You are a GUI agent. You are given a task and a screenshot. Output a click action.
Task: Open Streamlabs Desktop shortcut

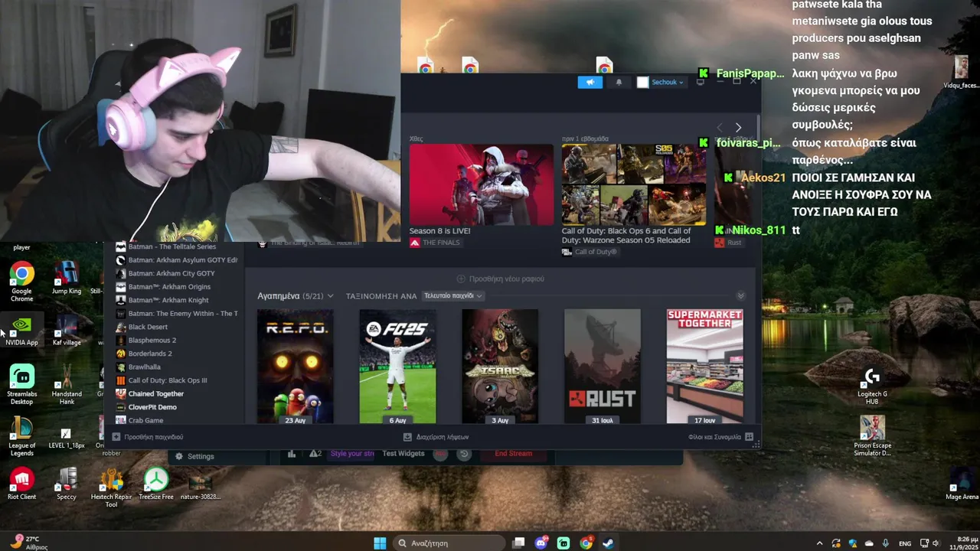pos(21,385)
